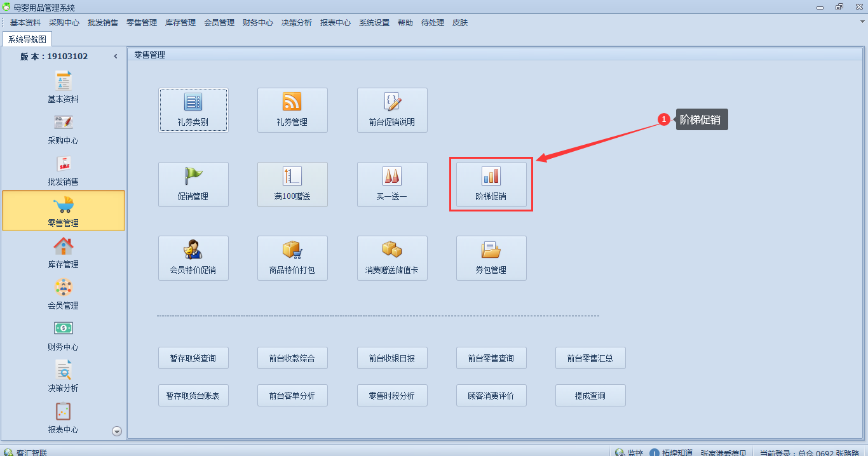The height and width of the screenshot is (456, 868).
Task: Open the 决策分析 menu
Action: pyautogui.click(x=297, y=22)
